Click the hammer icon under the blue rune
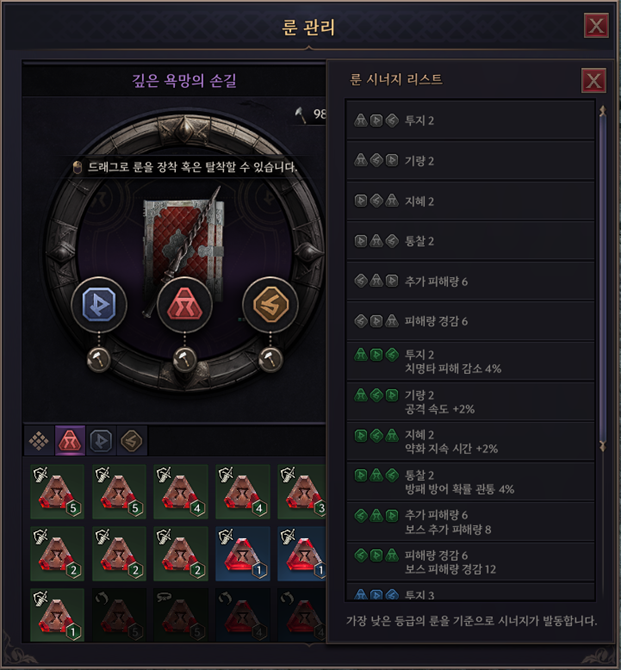This screenshot has width=621, height=670. (99, 359)
